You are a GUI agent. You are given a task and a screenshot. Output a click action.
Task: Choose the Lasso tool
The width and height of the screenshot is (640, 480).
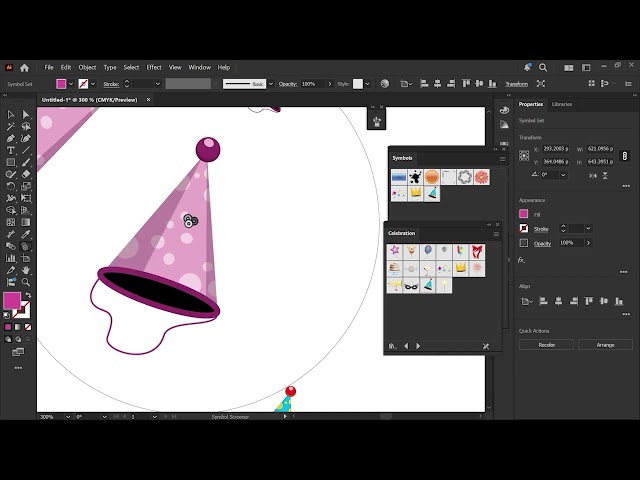26,127
